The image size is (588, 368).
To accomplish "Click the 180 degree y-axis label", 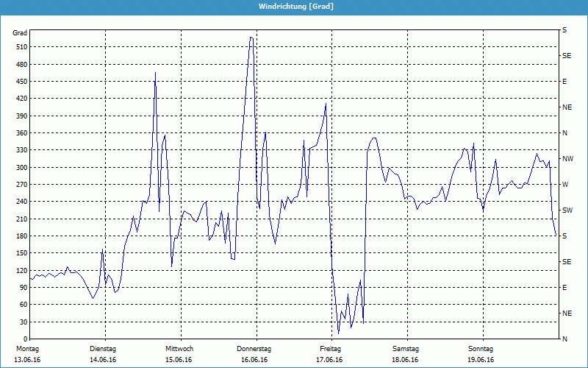I will click(20, 236).
